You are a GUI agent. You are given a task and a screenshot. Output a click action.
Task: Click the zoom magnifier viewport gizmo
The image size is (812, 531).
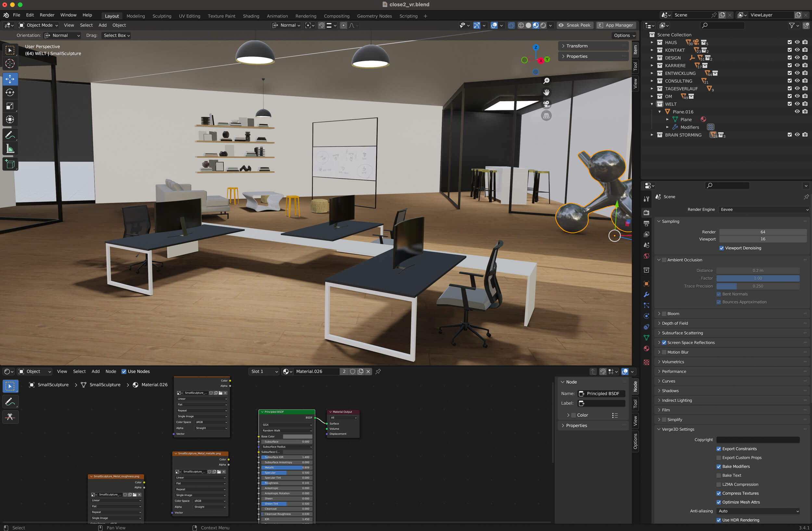click(x=546, y=81)
